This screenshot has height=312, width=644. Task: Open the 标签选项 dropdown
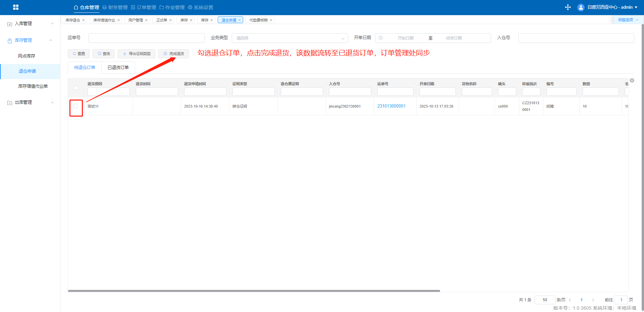tap(628, 20)
